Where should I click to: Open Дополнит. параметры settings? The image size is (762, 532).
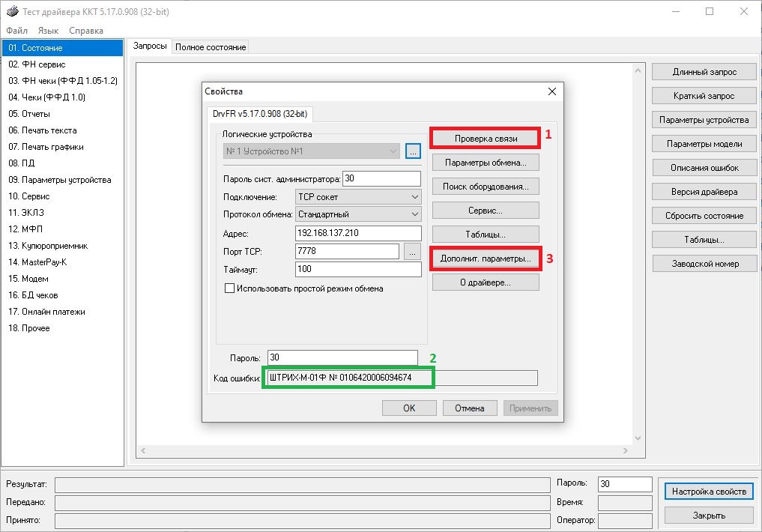pyautogui.click(x=485, y=259)
